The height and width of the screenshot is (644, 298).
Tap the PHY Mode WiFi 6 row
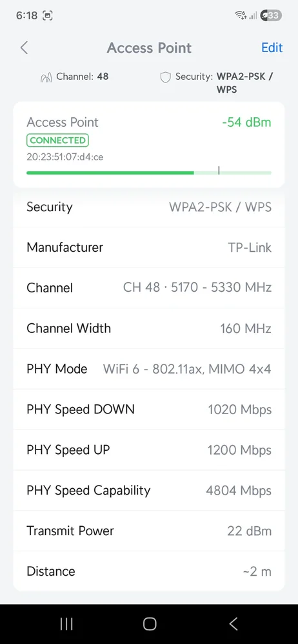click(149, 369)
